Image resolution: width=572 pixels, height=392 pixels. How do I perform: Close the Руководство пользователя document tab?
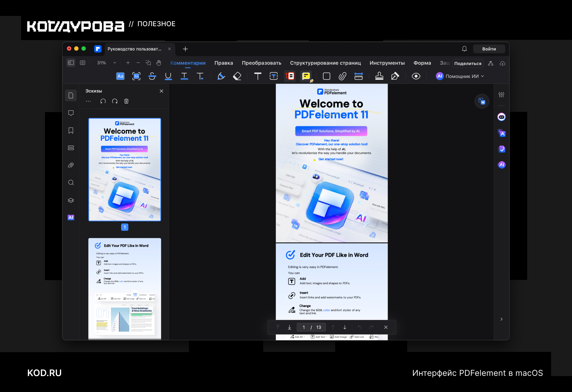click(x=169, y=49)
